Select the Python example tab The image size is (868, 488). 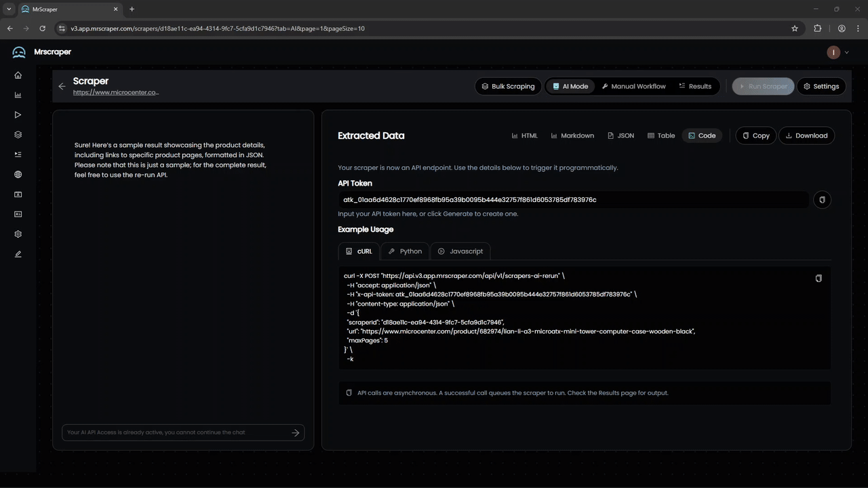(405, 251)
